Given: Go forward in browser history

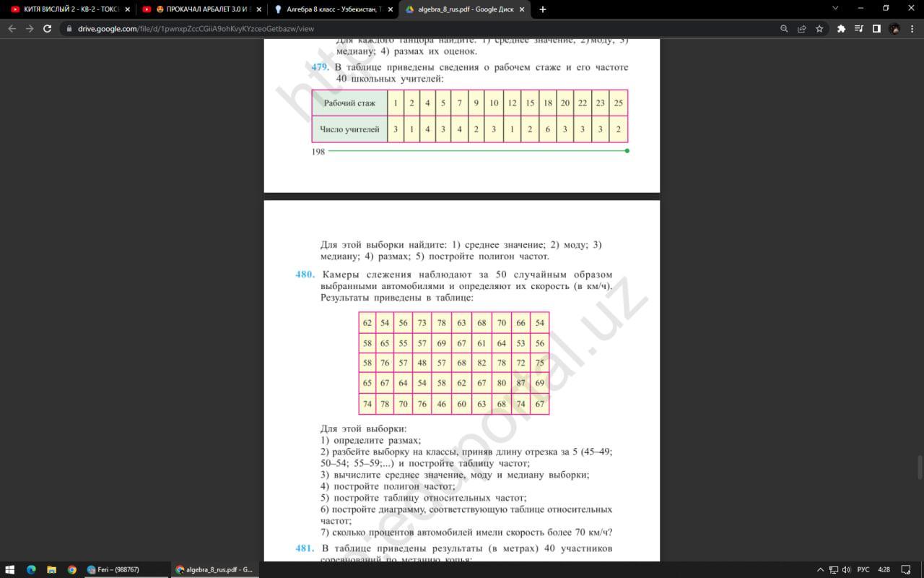Looking at the screenshot, I should click(x=30, y=29).
